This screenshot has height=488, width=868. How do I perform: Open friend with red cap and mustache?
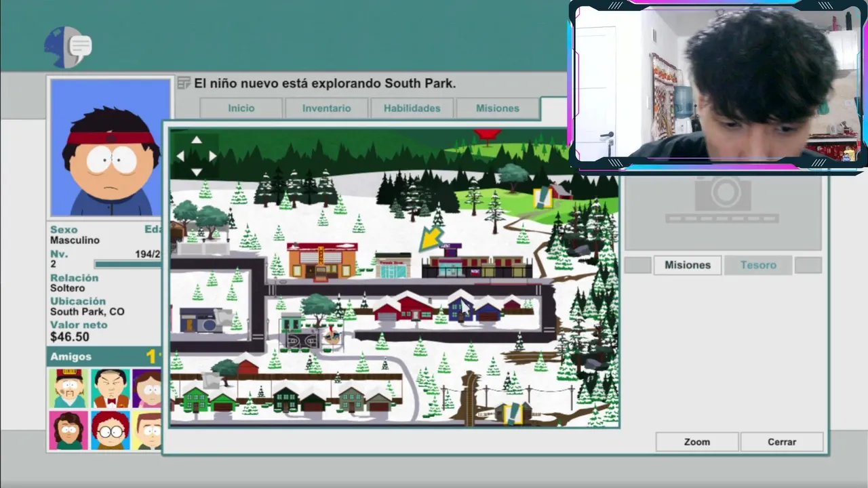click(68, 388)
